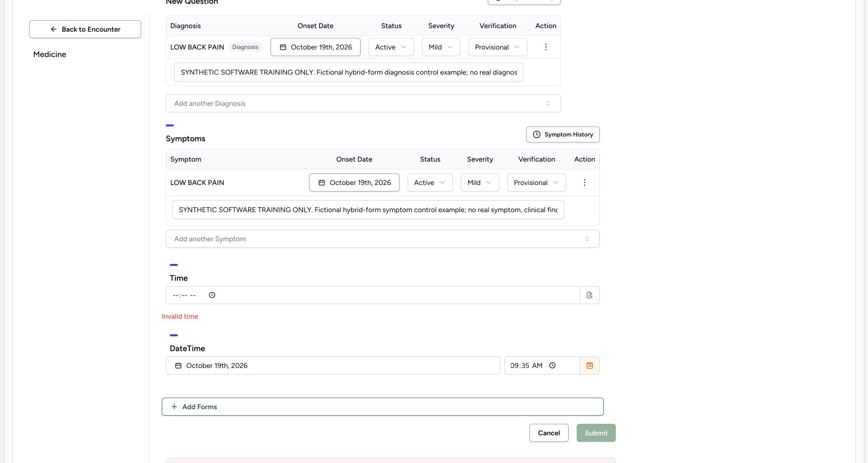Click the diagnosis note text field
This screenshot has height=463, width=868.
(x=349, y=72)
